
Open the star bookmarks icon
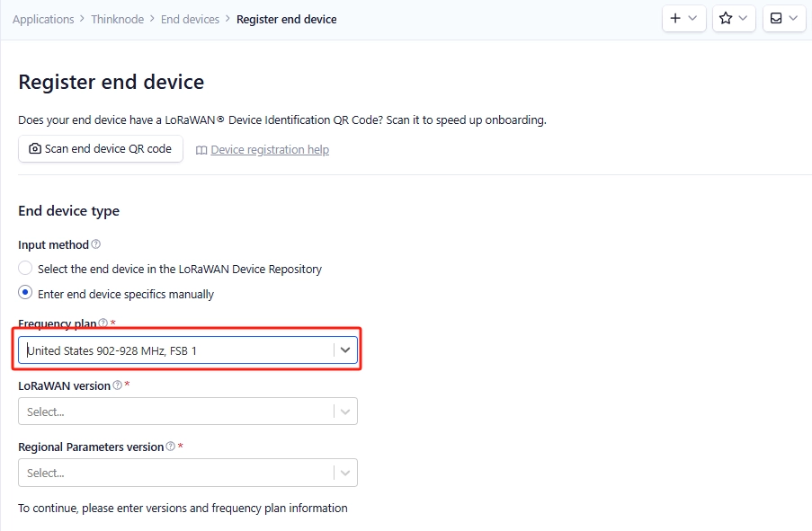(726, 19)
